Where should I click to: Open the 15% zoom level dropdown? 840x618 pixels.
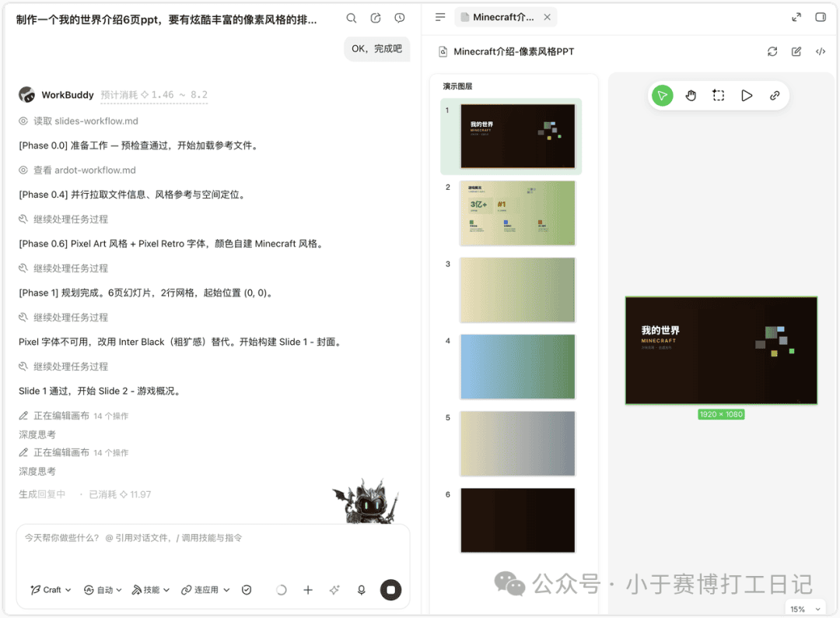tap(805, 609)
